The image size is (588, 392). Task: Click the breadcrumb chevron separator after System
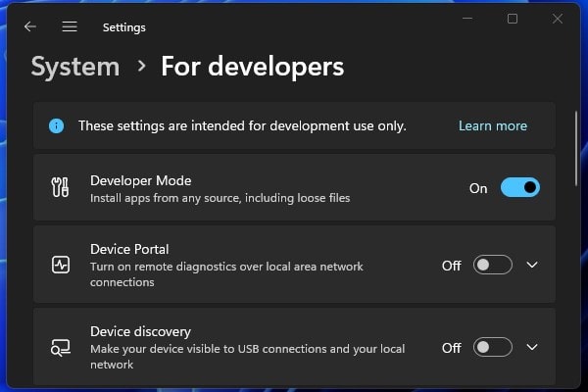coord(141,67)
